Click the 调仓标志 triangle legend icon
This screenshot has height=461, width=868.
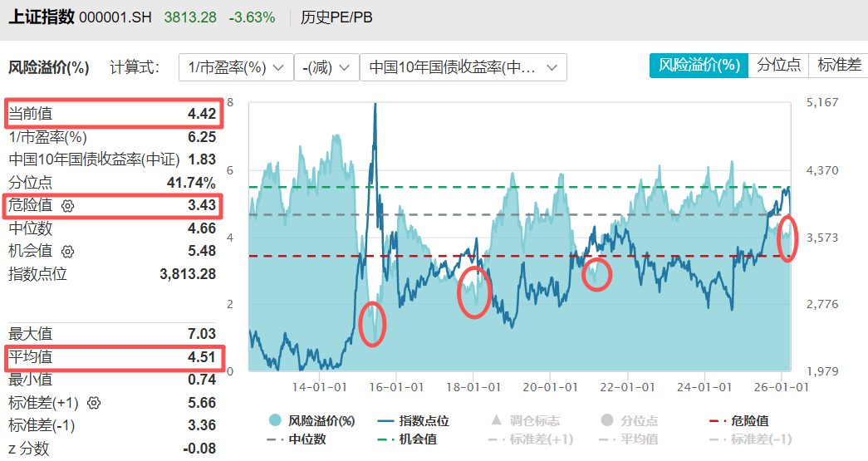[497, 421]
